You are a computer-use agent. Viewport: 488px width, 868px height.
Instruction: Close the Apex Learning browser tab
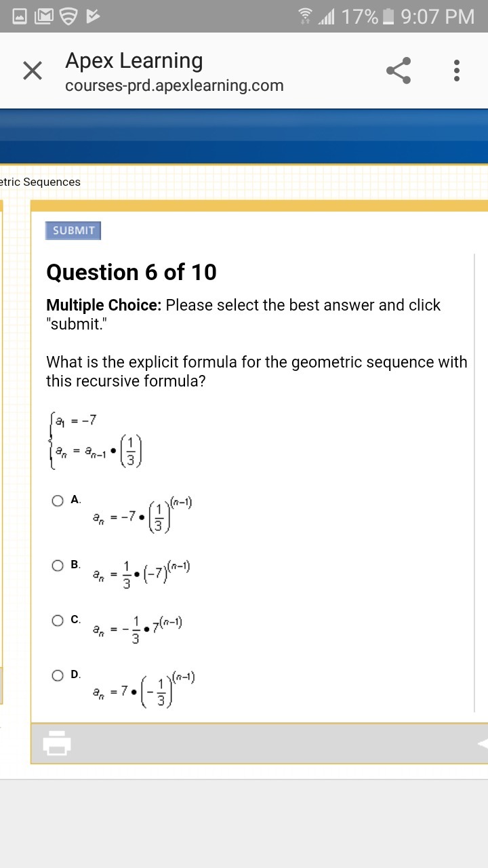pos(33,71)
